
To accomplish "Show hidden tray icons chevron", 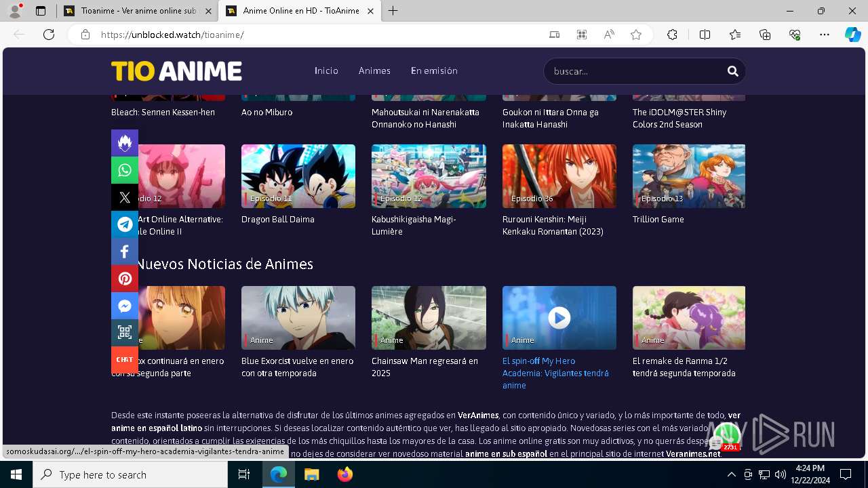I will (x=731, y=474).
